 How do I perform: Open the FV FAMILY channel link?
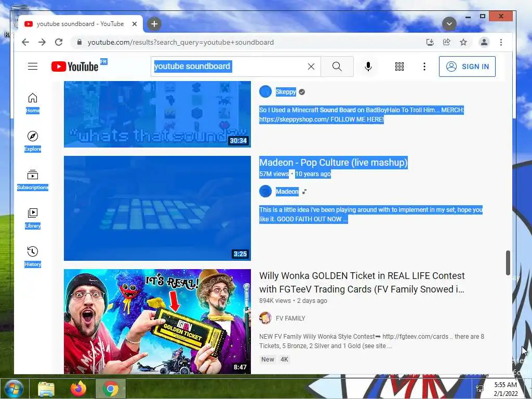[290, 318]
